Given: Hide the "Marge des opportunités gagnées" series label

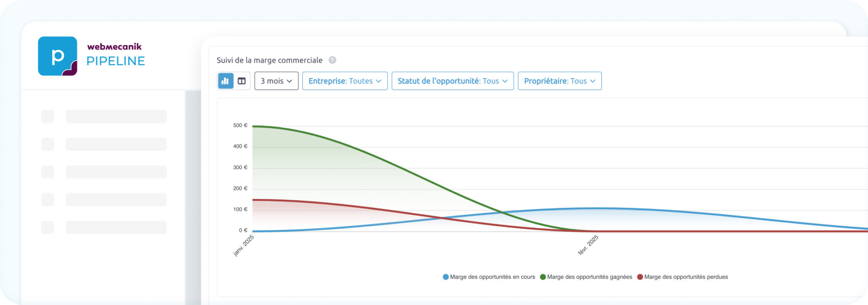Looking at the screenshot, I should pyautogui.click(x=589, y=277).
